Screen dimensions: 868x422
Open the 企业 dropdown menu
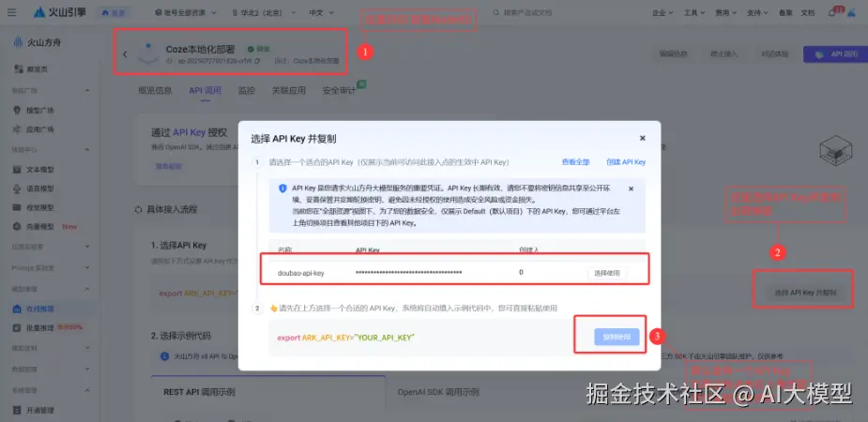[x=662, y=13]
